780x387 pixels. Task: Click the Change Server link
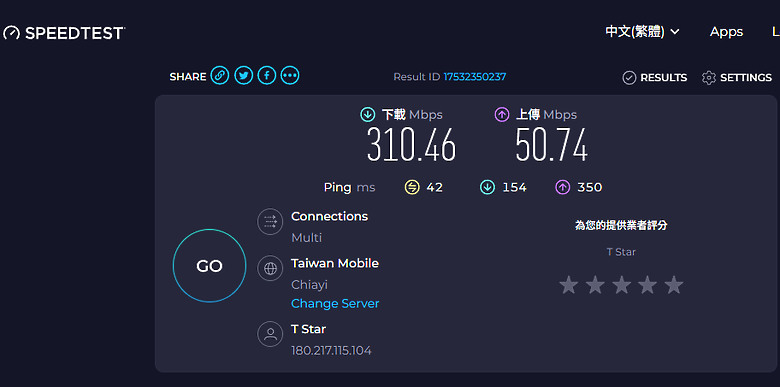335,303
